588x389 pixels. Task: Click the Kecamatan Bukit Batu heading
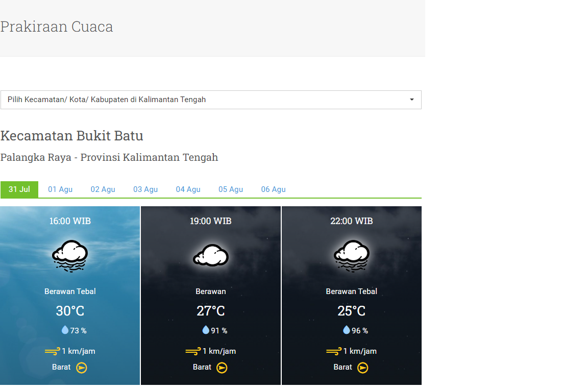(x=71, y=136)
